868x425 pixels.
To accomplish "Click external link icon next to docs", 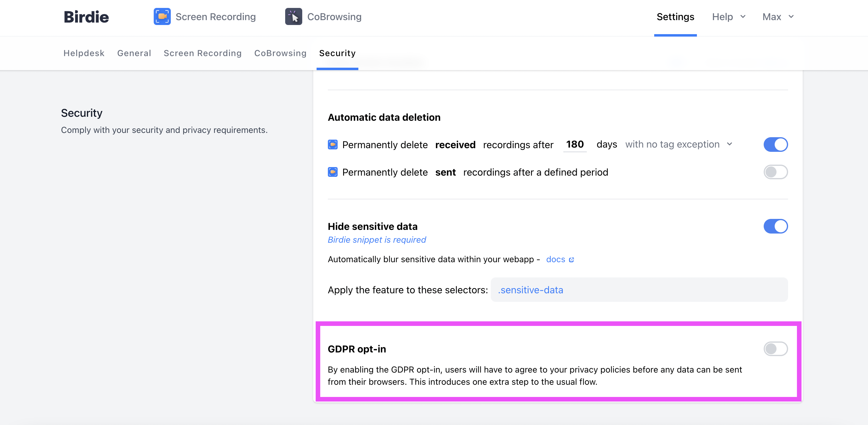I will click(x=571, y=260).
